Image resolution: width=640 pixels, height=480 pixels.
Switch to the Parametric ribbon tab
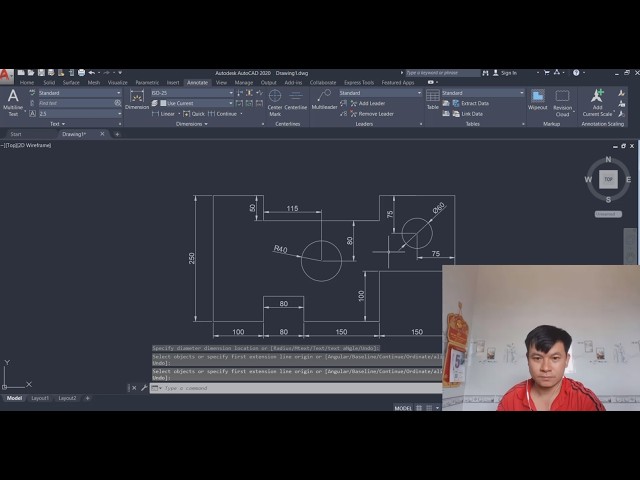tap(147, 82)
